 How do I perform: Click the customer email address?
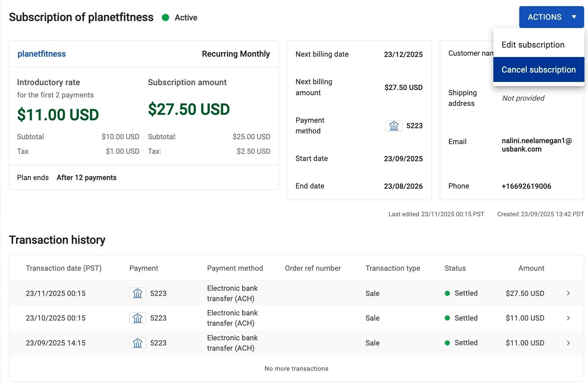(x=536, y=145)
